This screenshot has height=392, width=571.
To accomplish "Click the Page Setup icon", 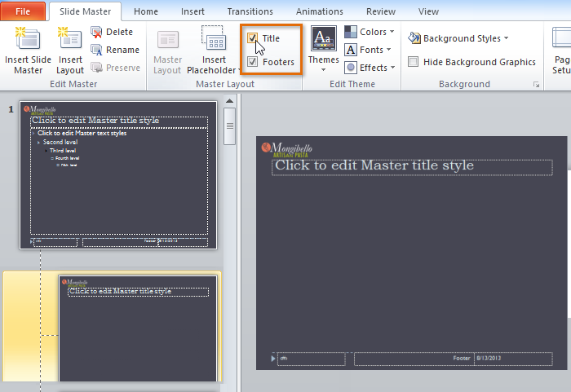I will coord(561,37).
